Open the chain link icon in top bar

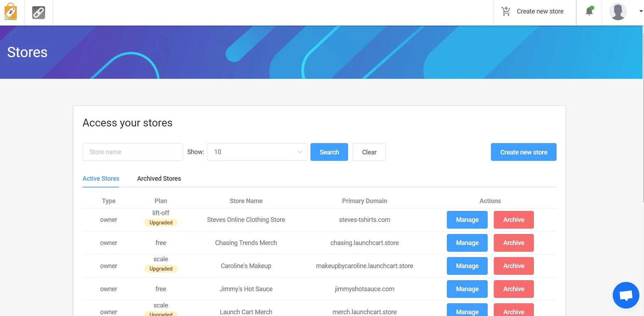tap(38, 12)
